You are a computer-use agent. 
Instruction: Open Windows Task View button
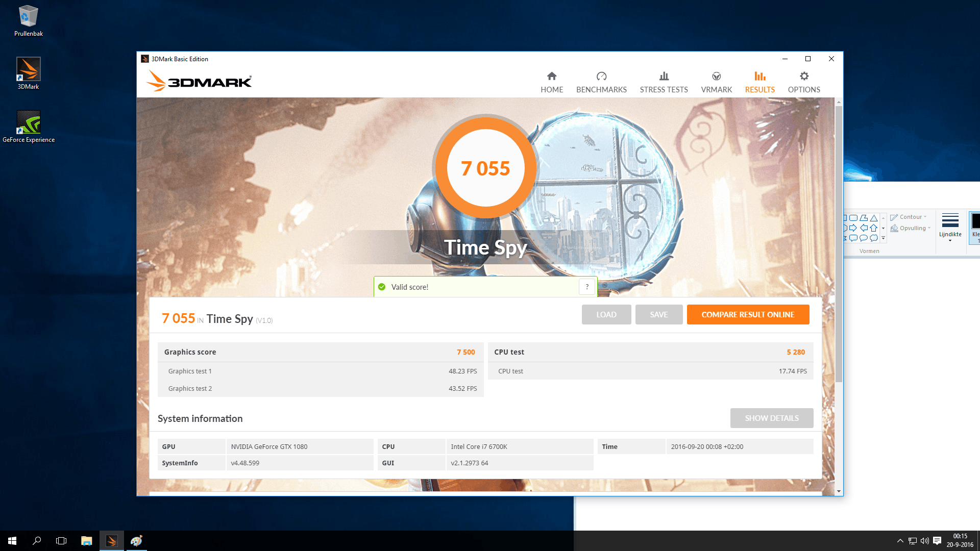pyautogui.click(x=61, y=541)
